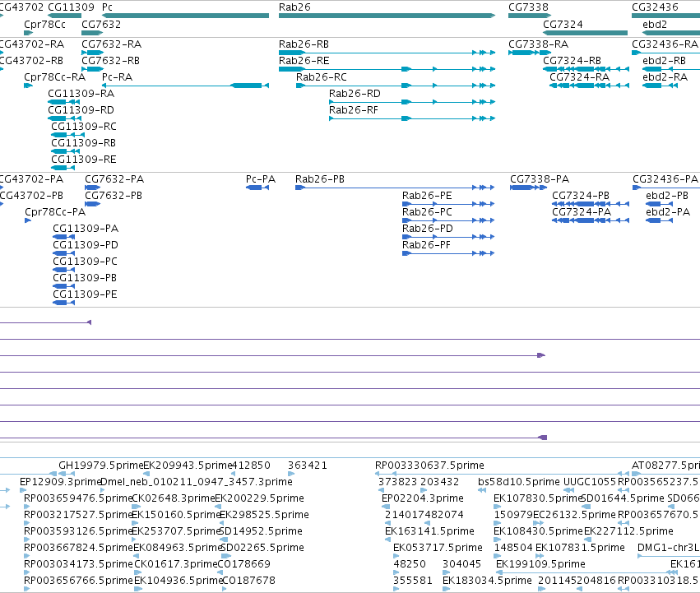Open the RP003330637.5prime feature label
Viewport: 700px width, 593px height.
click(x=429, y=466)
